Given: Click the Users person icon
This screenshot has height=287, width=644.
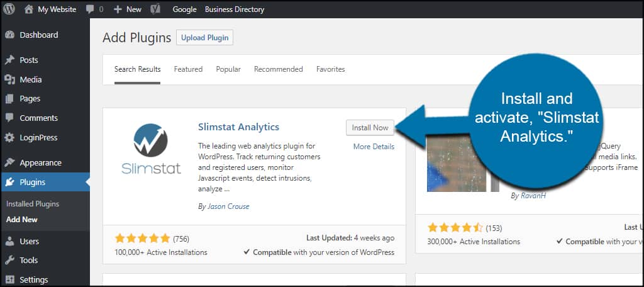Looking at the screenshot, I should click(x=9, y=241).
